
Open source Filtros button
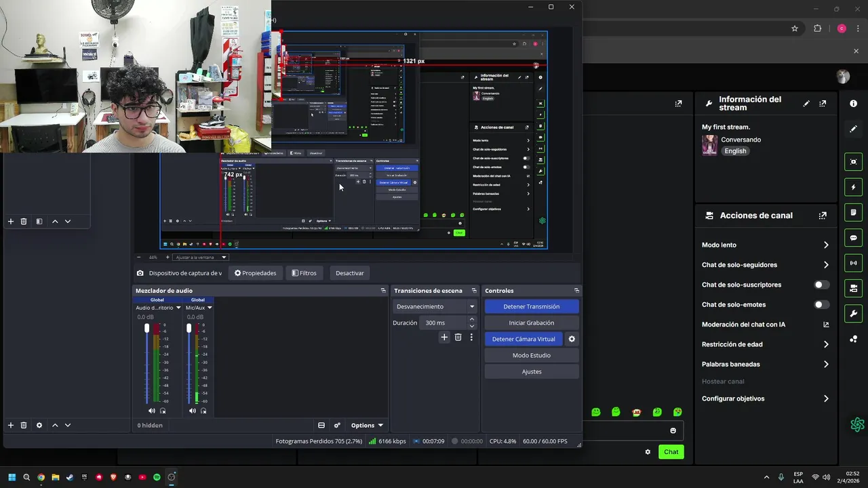pyautogui.click(x=304, y=273)
